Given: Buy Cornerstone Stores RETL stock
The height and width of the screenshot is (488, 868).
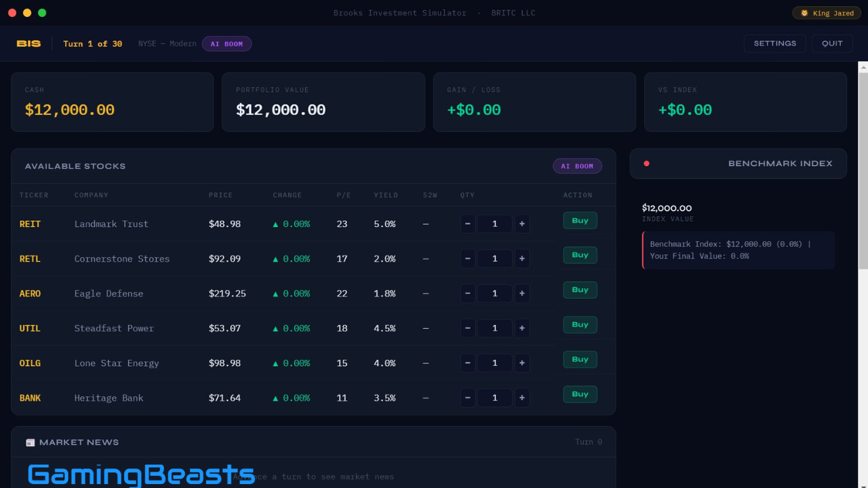Looking at the screenshot, I should (x=580, y=255).
